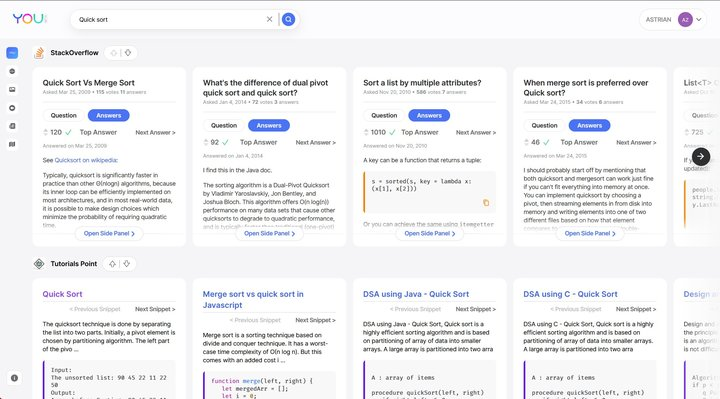The width and height of the screenshot is (720, 399).
Task: Select Answers in merge sort preferred card
Action: tap(590, 125)
